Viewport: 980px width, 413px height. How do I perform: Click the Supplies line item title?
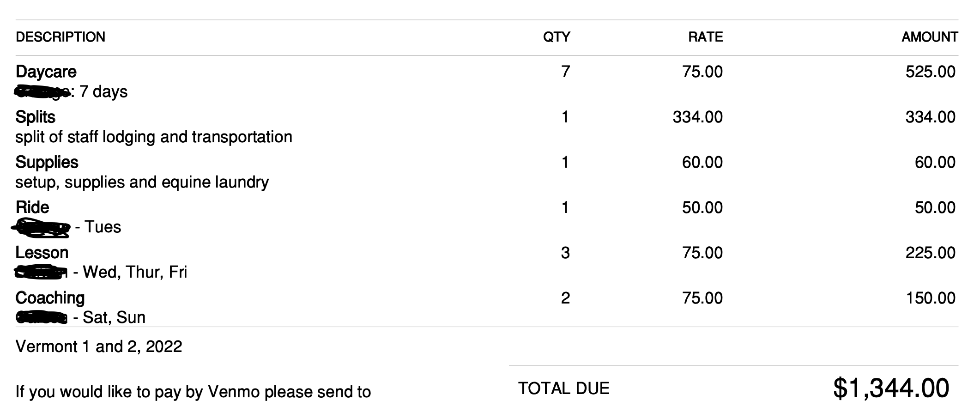click(x=47, y=162)
